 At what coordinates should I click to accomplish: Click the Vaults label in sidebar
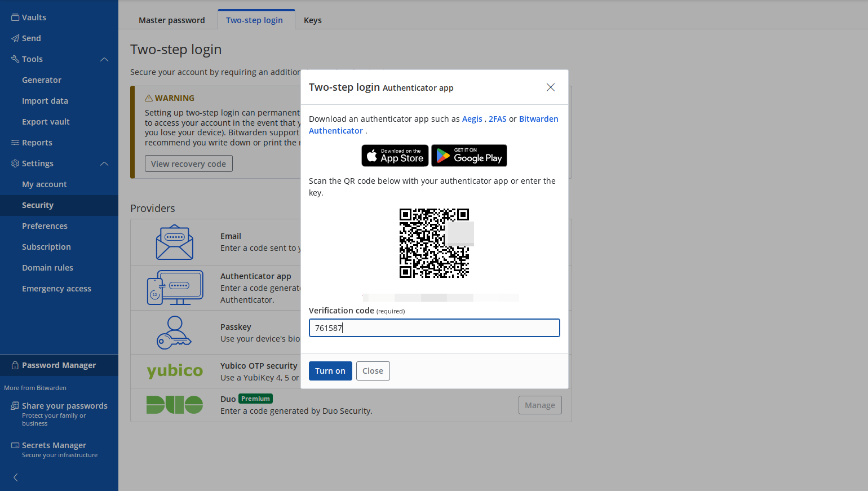[34, 17]
